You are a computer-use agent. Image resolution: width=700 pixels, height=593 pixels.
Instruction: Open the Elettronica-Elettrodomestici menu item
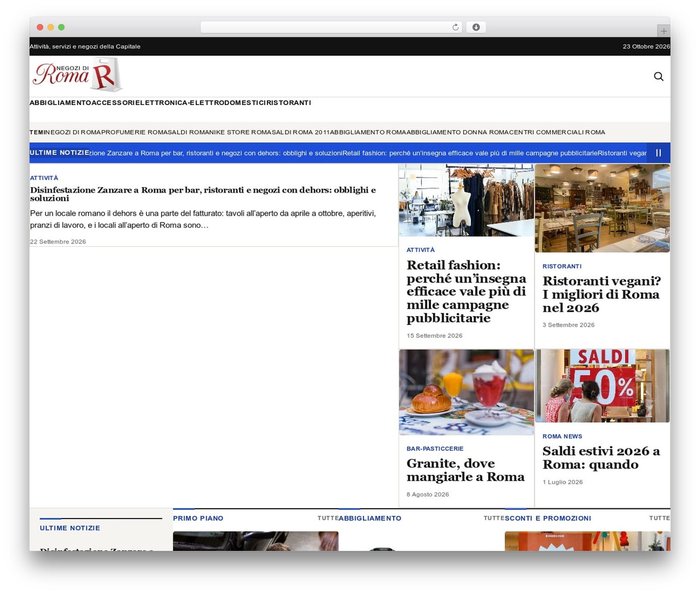201,103
